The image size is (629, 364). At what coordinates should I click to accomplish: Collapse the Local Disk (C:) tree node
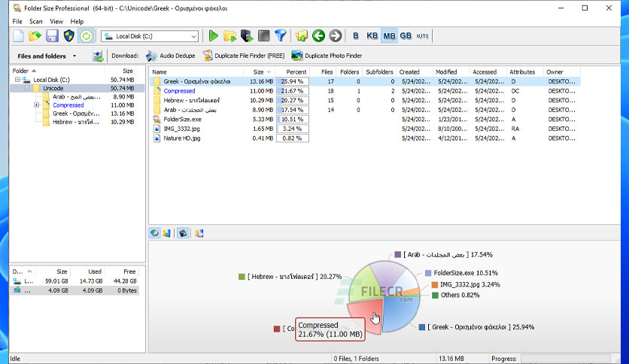[x=17, y=80]
